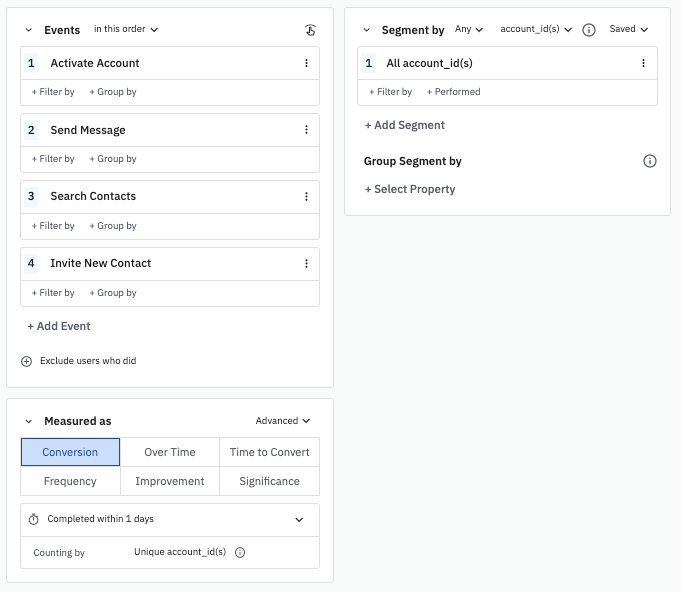Open options menu for Send Message event
Viewport: 681px width, 592px height.
coord(306,130)
